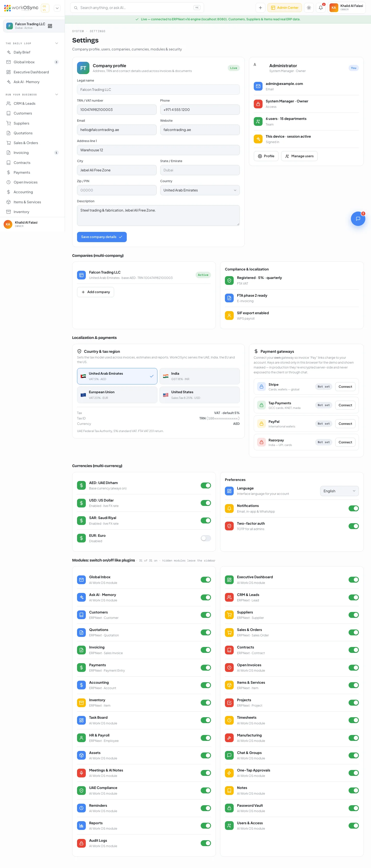Disable the USD: US Dollar toggle
The height and width of the screenshot is (868, 371).
pos(206,503)
